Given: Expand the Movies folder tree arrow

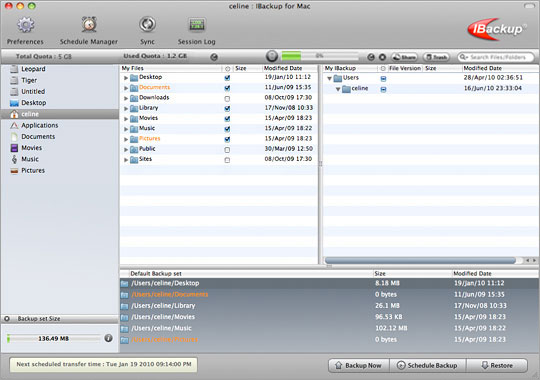Looking at the screenshot, I should tap(126, 119).
